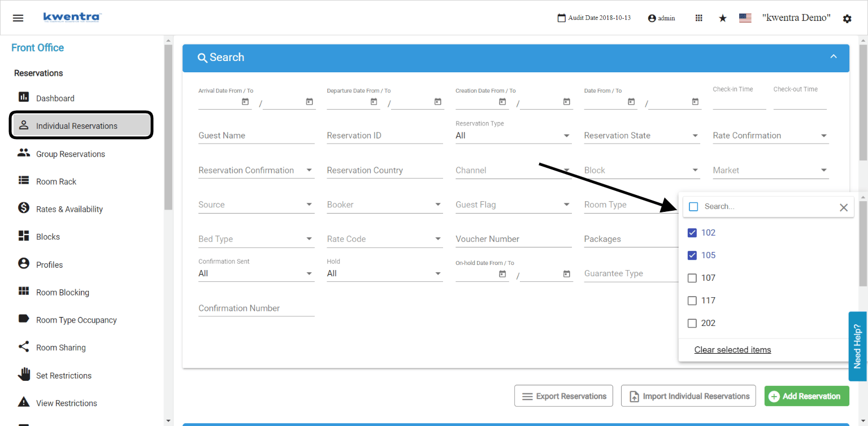
Task: Open Departure Date To calendar picker
Action: click(438, 102)
